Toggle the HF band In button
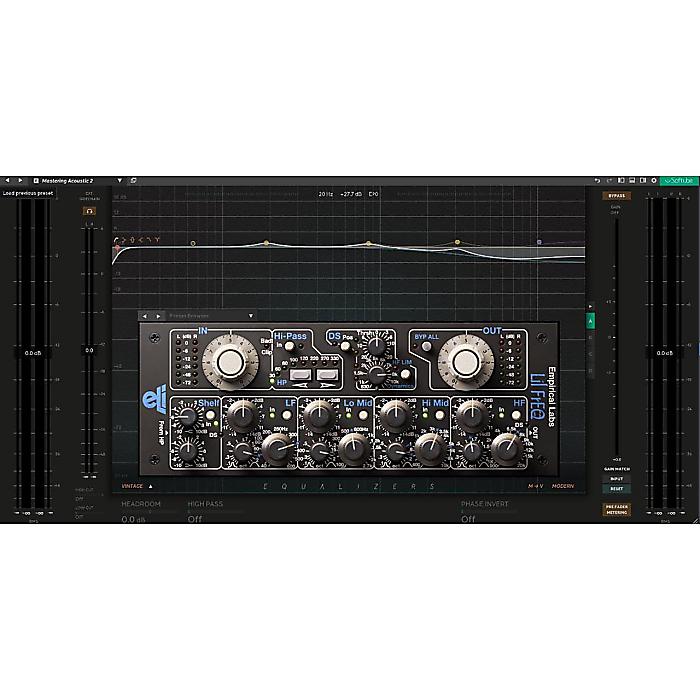 pyautogui.click(x=516, y=415)
